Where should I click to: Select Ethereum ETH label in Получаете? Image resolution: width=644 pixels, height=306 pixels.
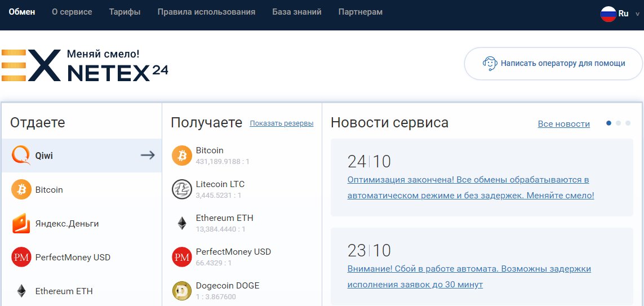pyautogui.click(x=225, y=218)
